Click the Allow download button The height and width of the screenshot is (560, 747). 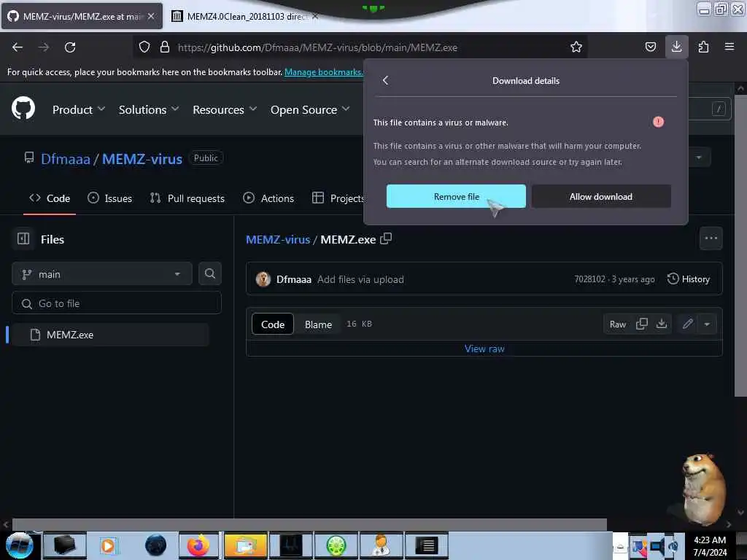(x=601, y=196)
